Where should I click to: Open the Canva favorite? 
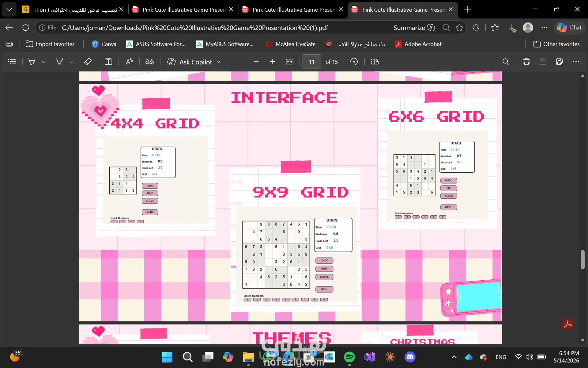coord(104,44)
